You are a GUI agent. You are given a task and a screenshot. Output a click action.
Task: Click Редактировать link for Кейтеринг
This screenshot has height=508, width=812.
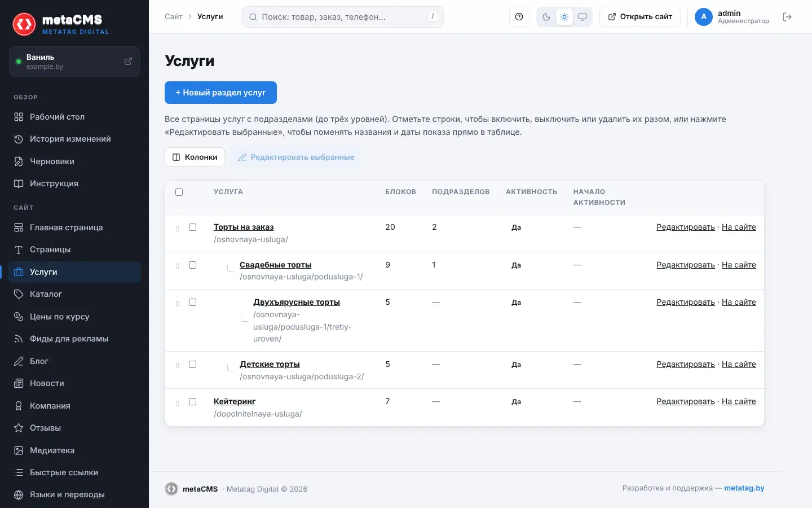pyautogui.click(x=686, y=401)
